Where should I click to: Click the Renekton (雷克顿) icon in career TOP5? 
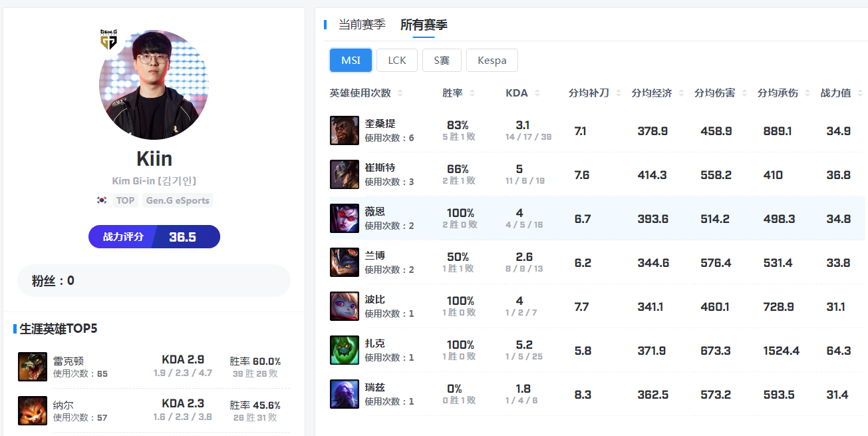[x=33, y=367]
